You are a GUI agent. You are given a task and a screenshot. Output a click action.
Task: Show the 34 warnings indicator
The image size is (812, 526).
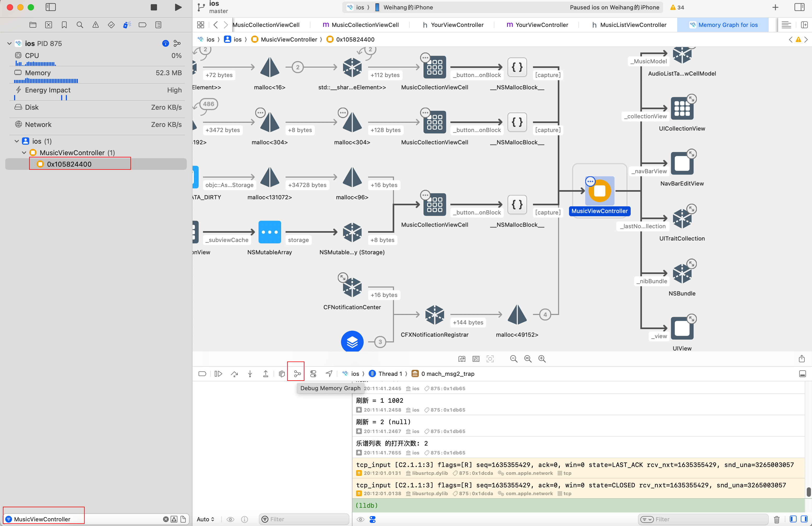(x=677, y=7)
